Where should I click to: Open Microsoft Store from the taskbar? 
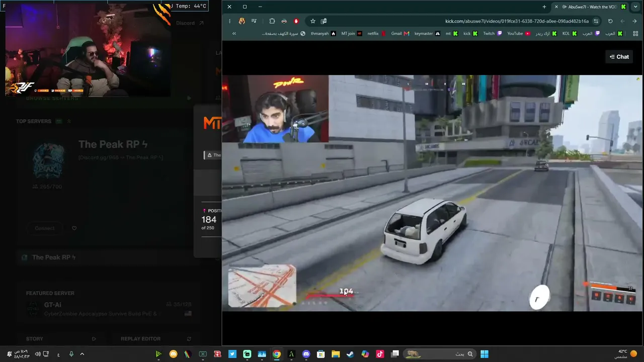tap(320, 354)
